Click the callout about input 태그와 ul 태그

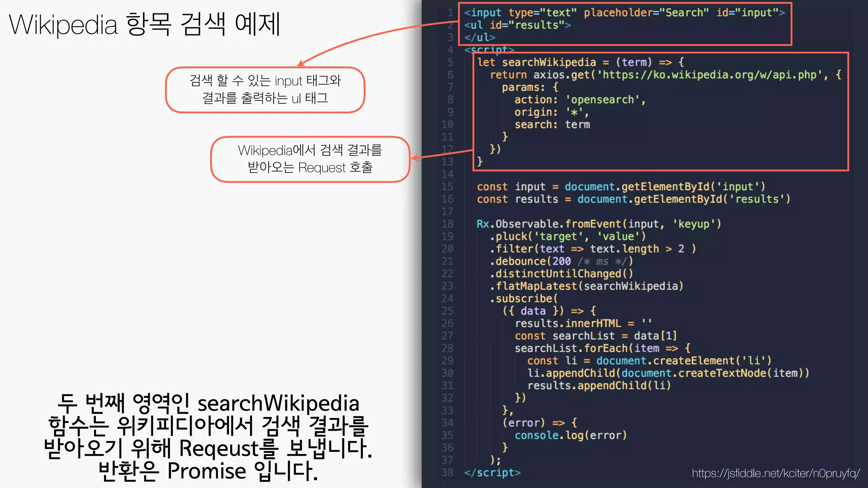point(265,90)
